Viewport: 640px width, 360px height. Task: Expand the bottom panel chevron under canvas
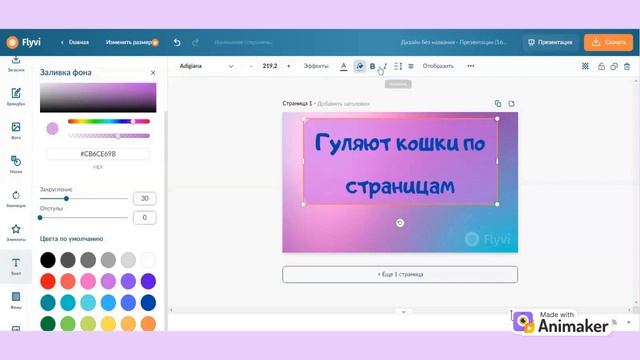[403, 312]
